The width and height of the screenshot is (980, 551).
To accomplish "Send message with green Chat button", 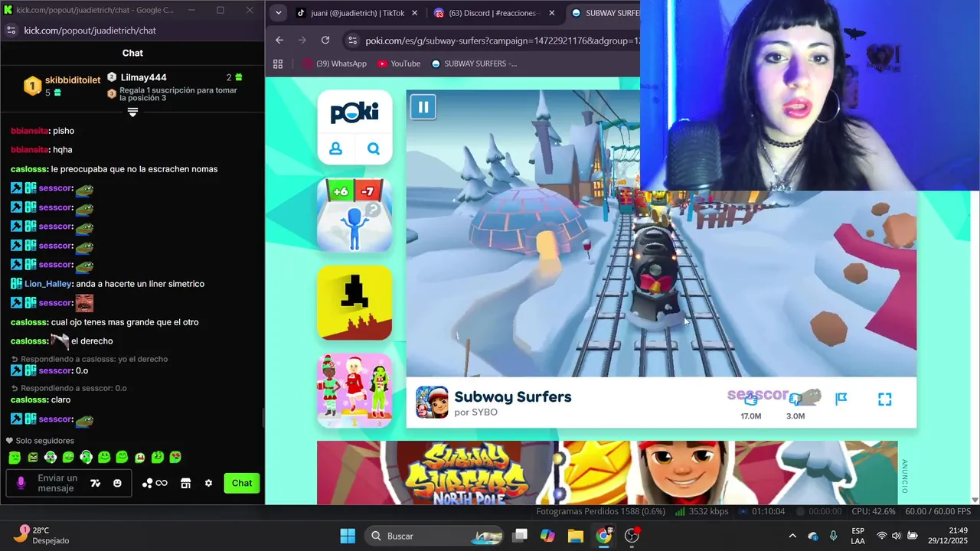I will click(242, 483).
